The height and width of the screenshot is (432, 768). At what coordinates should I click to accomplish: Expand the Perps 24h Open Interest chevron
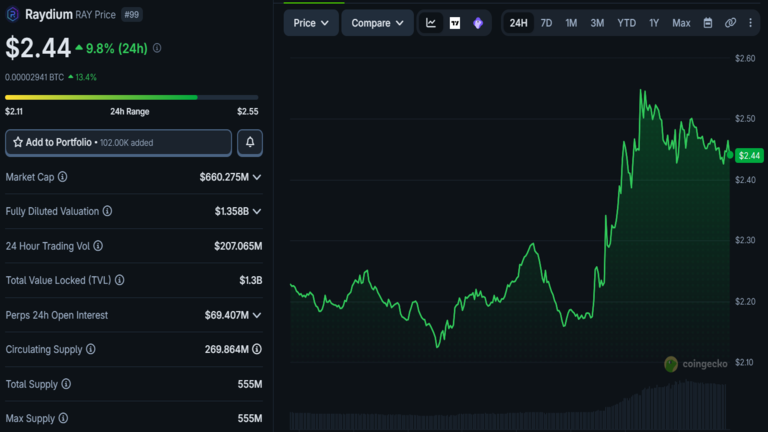point(257,315)
